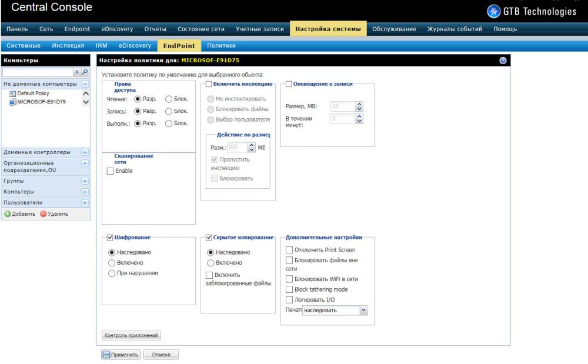Select the Default Policy tree item

point(33,93)
